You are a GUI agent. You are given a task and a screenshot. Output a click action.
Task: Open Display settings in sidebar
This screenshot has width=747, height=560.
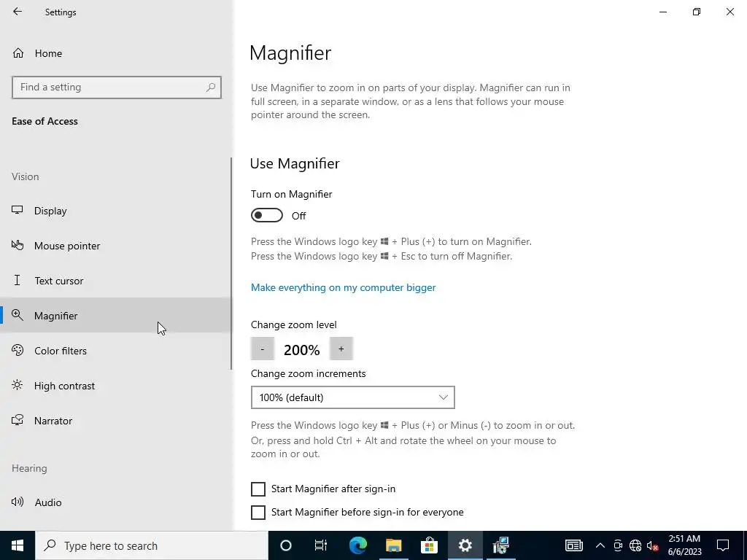(116, 211)
